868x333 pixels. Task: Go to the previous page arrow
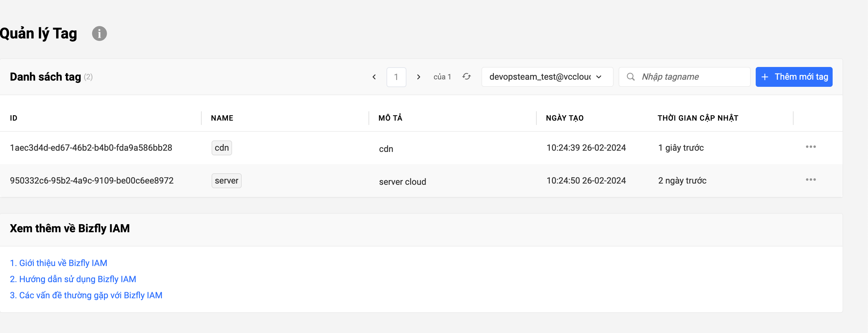[374, 77]
